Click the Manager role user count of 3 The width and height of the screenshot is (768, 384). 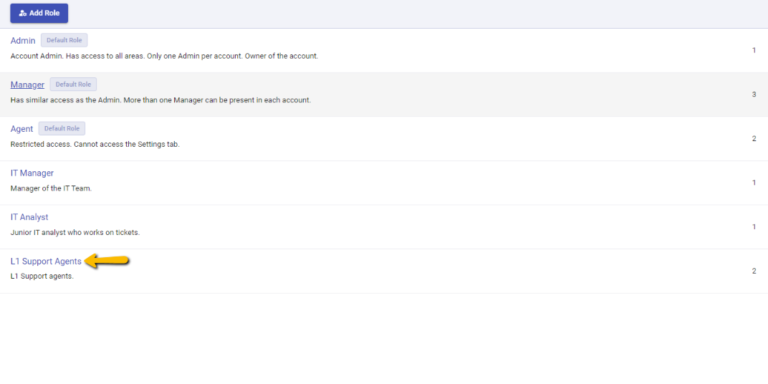pyautogui.click(x=754, y=94)
